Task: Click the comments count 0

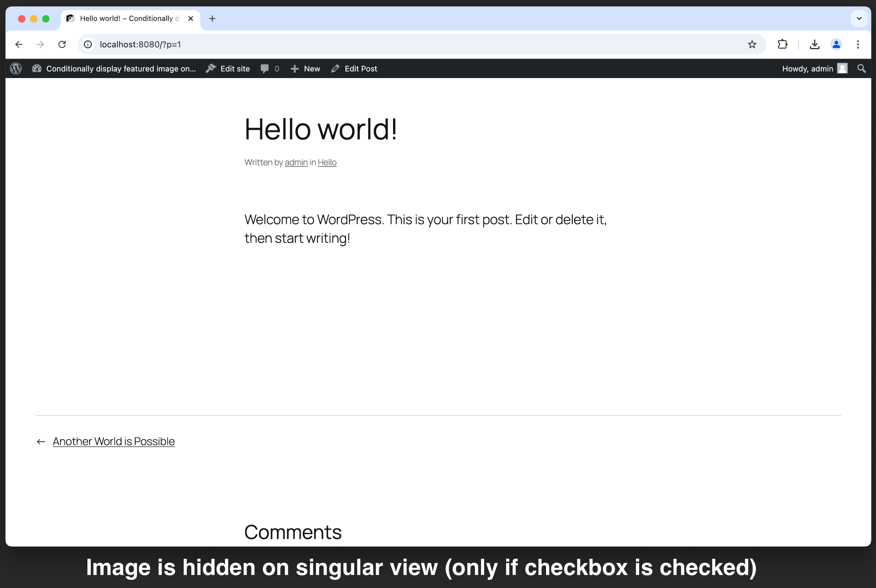Action: pyautogui.click(x=277, y=69)
